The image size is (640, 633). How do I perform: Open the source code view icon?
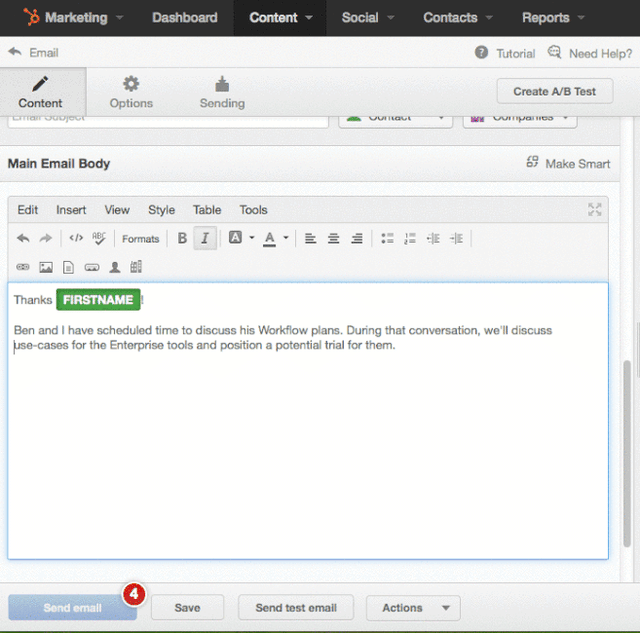[76, 238]
